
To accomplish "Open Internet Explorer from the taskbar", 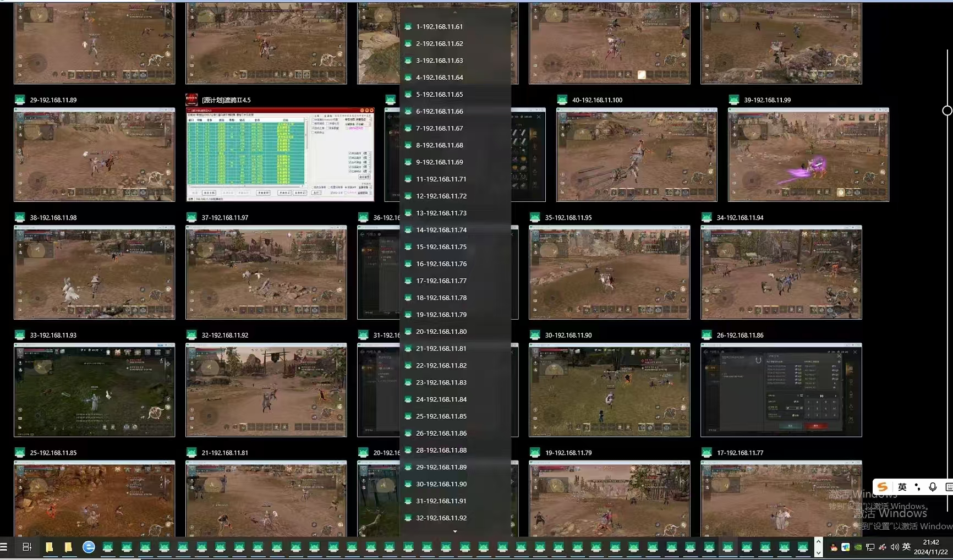I will 89,547.
